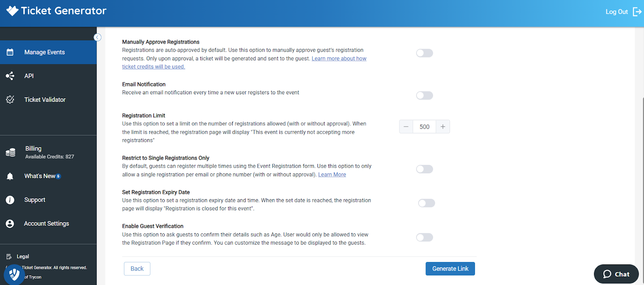The width and height of the screenshot is (644, 285).
Task: Click the Ticket Validator badge icon
Action: pos(10,100)
